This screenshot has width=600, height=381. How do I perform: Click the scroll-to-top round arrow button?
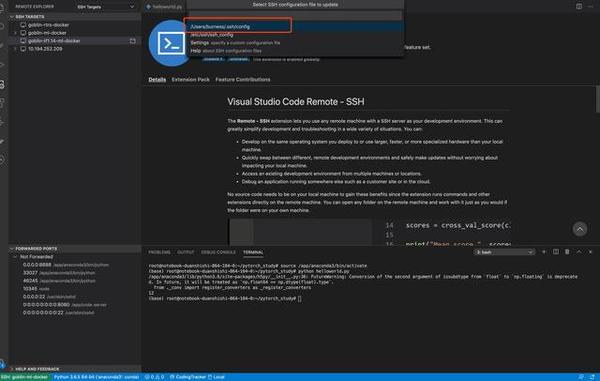tap(580, 229)
